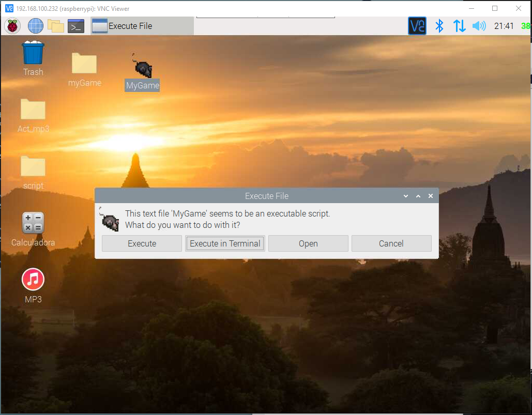Open the Bluetooth menu in the tray
532x415 pixels.
[439, 26]
